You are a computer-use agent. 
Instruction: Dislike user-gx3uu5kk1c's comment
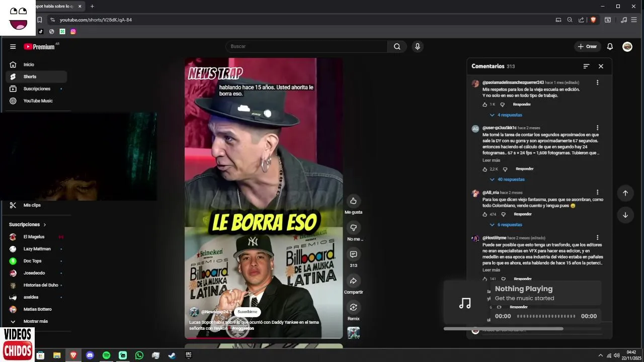(x=505, y=169)
